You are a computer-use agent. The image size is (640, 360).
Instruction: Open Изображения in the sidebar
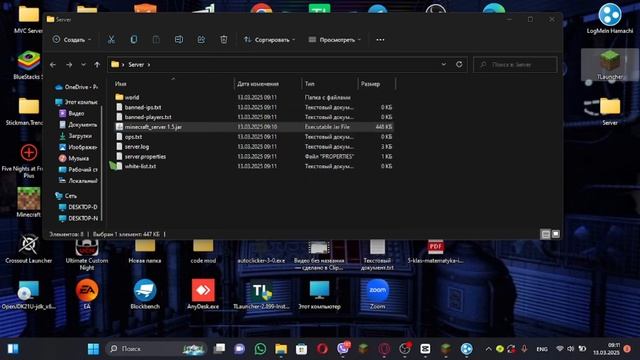[x=78, y=147]
